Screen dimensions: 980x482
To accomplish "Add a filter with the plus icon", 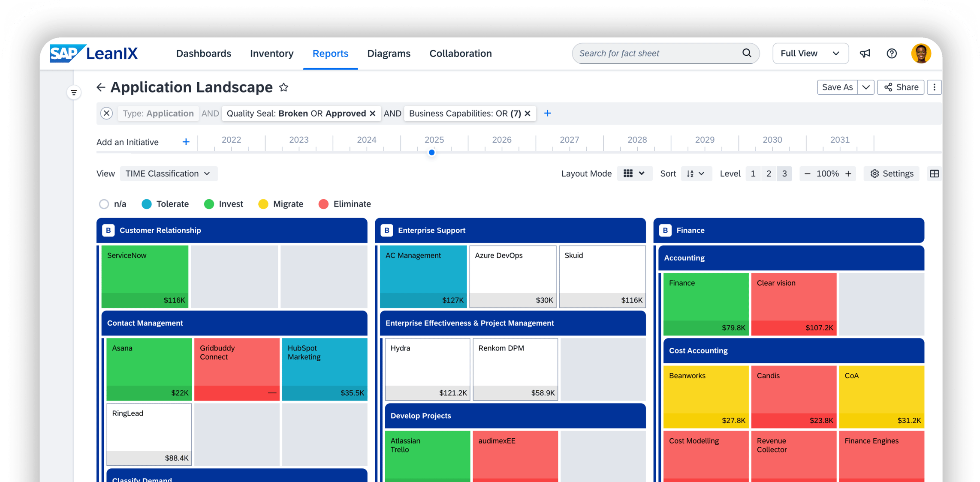I will click(547, 114).
